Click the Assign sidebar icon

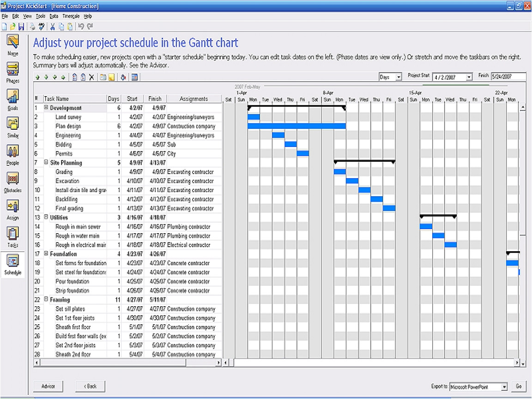coord(12,206)
